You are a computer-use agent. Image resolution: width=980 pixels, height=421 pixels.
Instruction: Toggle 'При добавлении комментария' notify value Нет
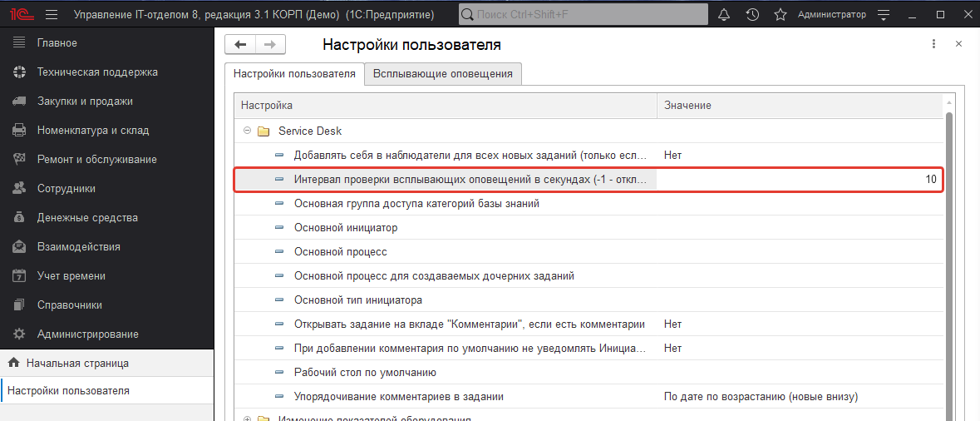(x=673, y=349)
